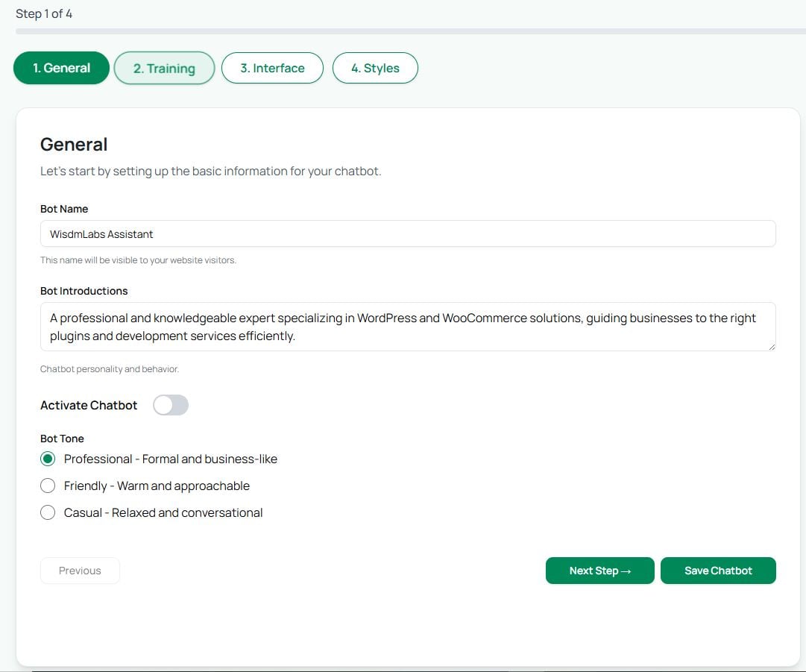
Task: Go to the 4. Styles tab
Action: [x=375, y=68]
